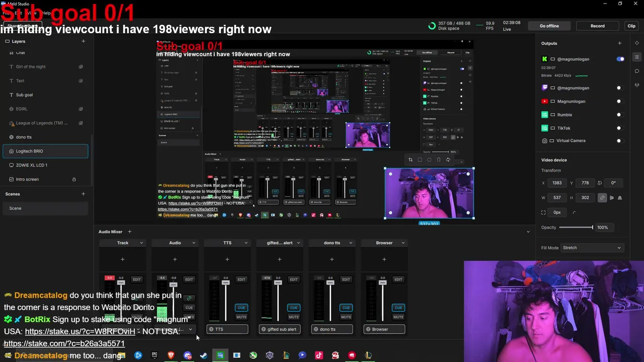
Task: Enable the YouTube Magnumlogan output switch
Action: pyautogui.click(x=619, y=102)
